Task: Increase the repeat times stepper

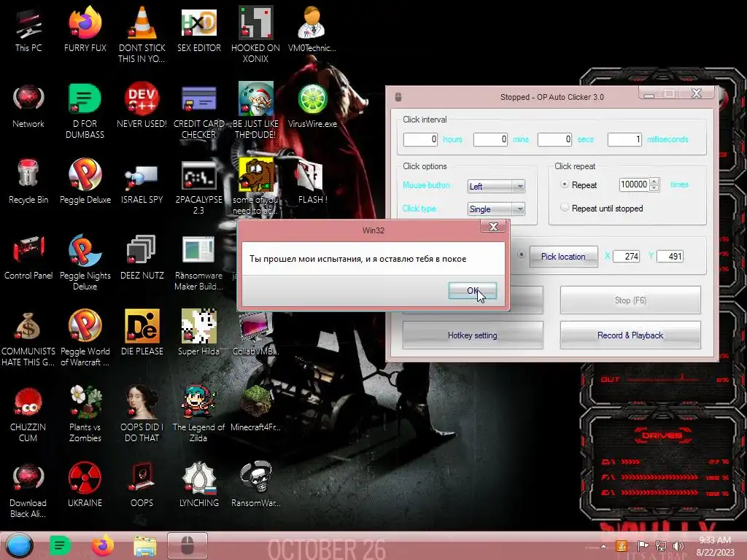Action: click(654, 182)
